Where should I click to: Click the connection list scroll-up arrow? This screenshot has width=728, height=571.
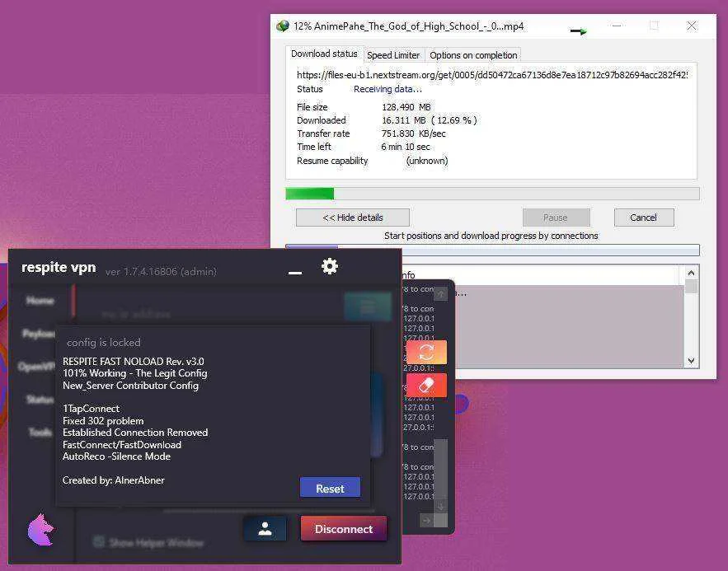point(691,274)
